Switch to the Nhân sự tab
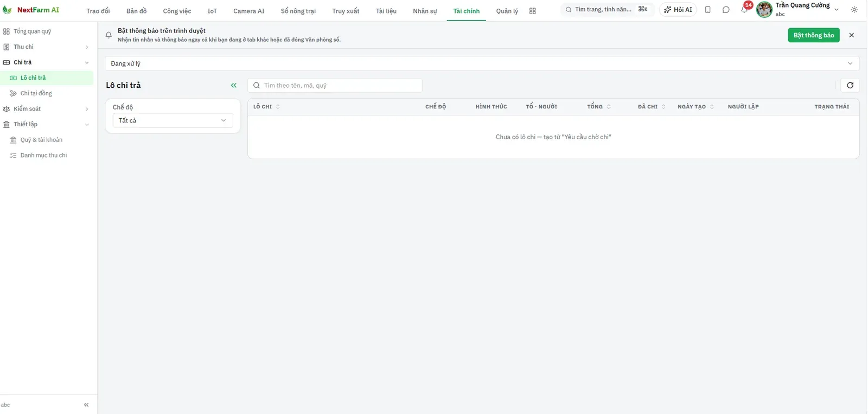 click(x=425, y=11)
